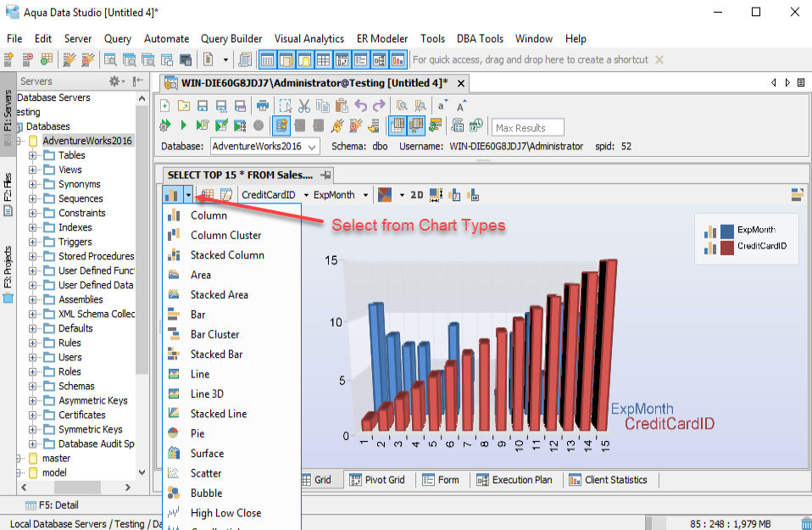Open the ER Modeler menu
This screenshot has width=812, height=530.
point(382,38)
